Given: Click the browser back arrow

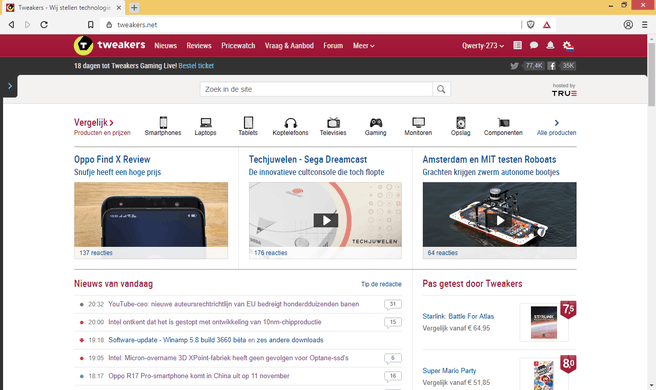Looking at the screenshot, I should pyautogui.click(x=11, y=25).
